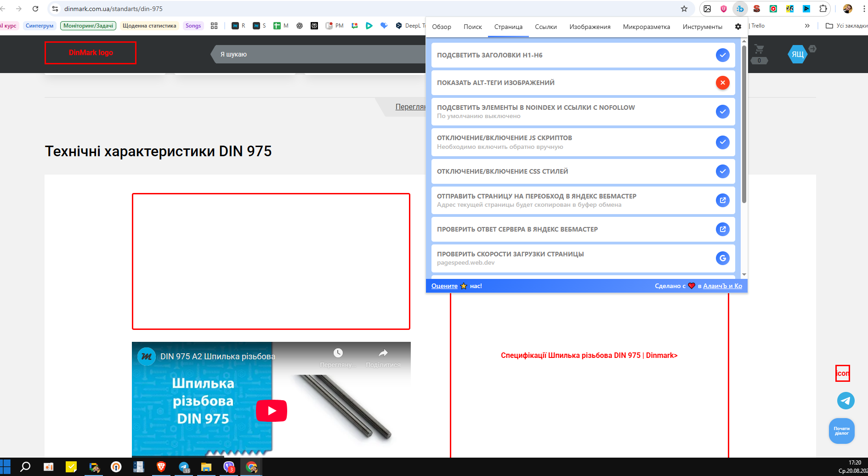868x476 pixels.
Task: Bookmark this page with the star icon
Action: (684, 9)
